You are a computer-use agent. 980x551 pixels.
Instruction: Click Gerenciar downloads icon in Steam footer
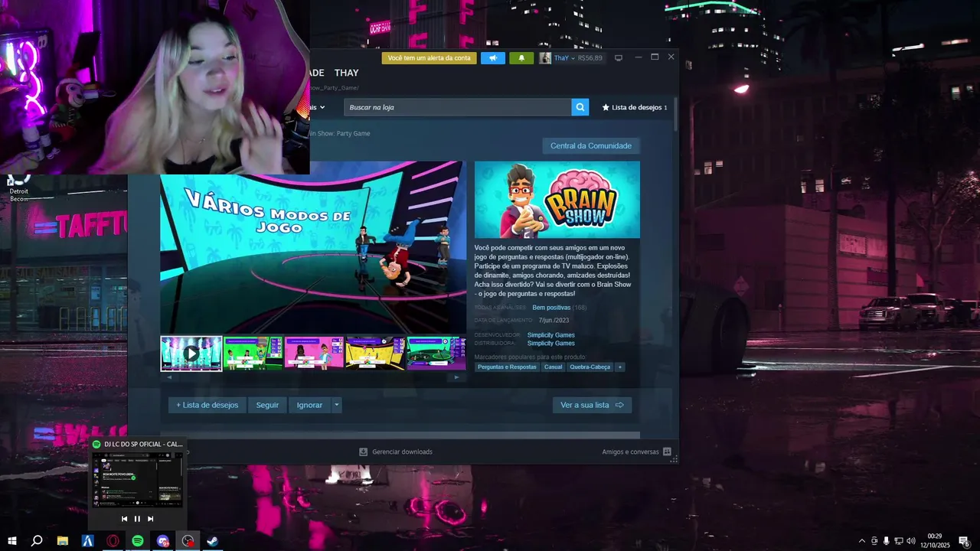[364, 452]
